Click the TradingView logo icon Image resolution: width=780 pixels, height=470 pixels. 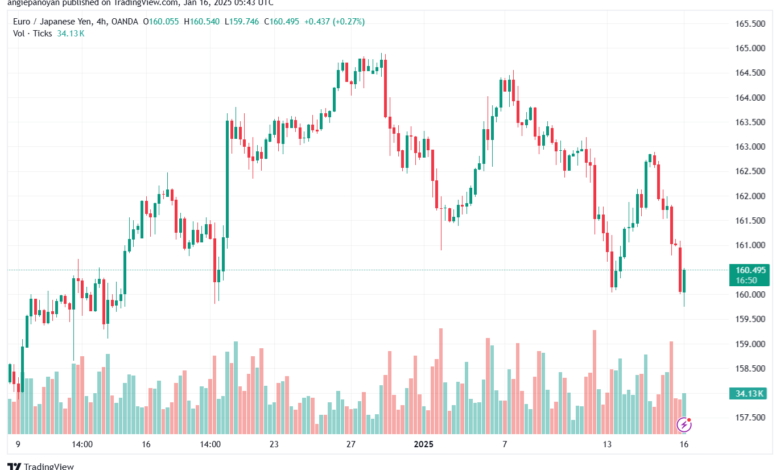pyautogui.click(x=14, y=467)
